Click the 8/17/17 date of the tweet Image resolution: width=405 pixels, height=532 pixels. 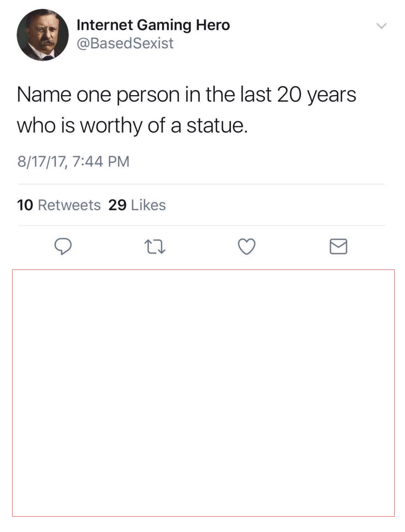42,161
